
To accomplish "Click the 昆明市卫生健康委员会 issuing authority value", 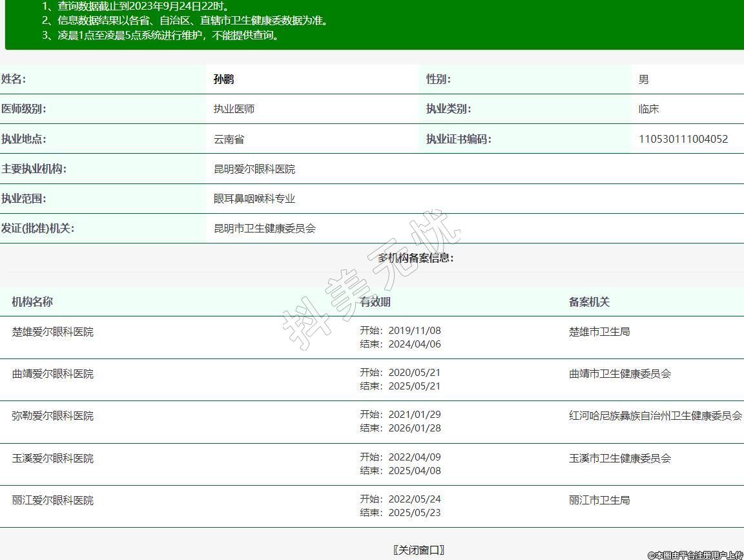I will (x=265, y=229).
